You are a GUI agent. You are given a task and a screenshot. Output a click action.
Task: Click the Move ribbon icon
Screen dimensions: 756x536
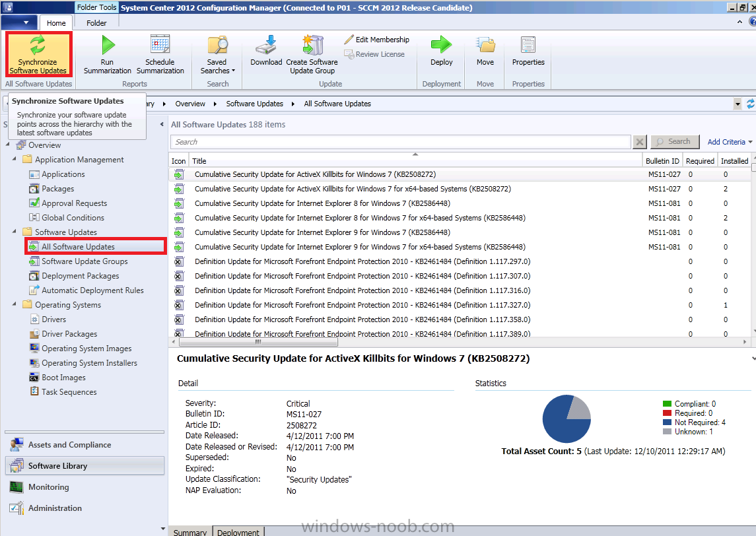pyautogui.click(x=485, y=45)
